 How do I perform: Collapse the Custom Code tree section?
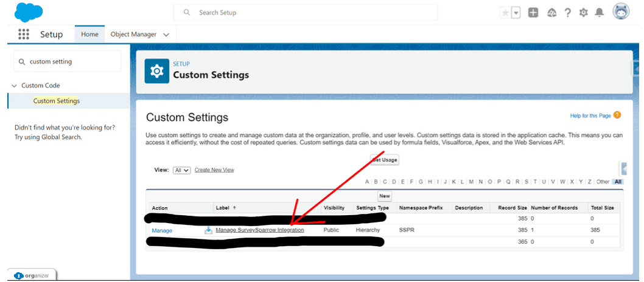tap(15, 86)
